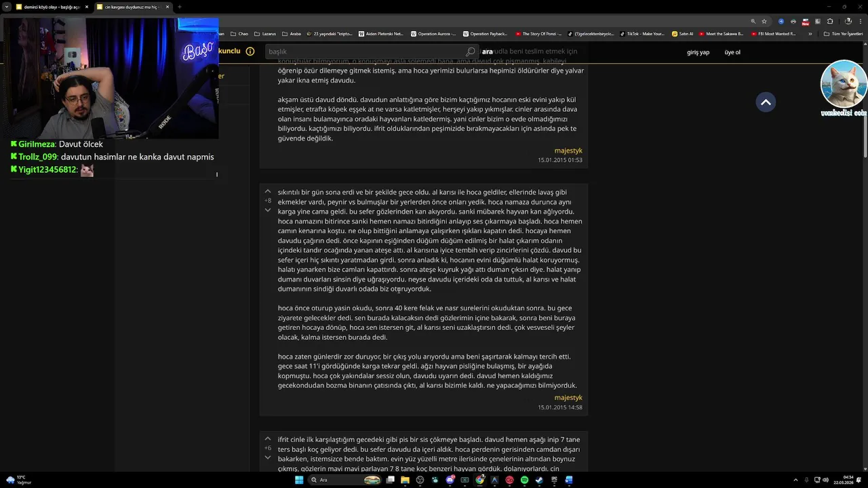Open the 15.01.2015 14:58 entry permalink

click(560, 407)
